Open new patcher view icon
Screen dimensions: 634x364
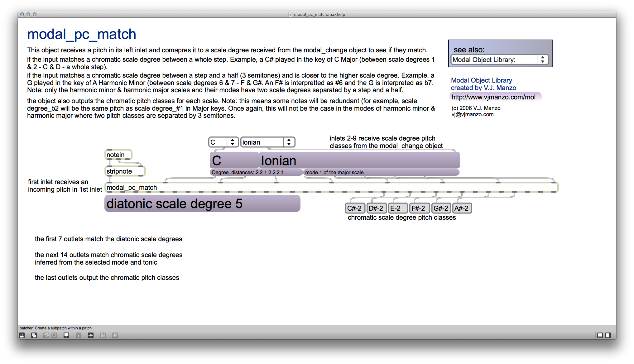tap(34, 335)
